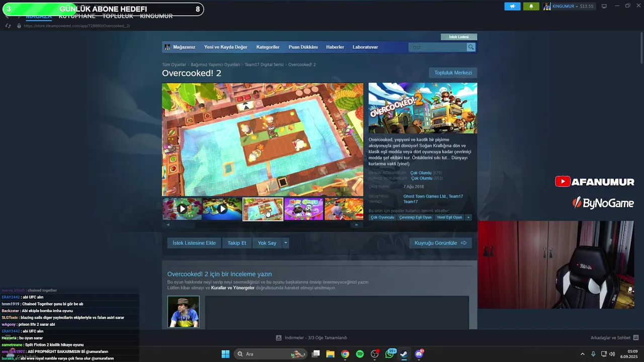Click the media thumbnail strip scrollbar
The width and height of the screenshot is (644, 362).
(x=262, y=225)
